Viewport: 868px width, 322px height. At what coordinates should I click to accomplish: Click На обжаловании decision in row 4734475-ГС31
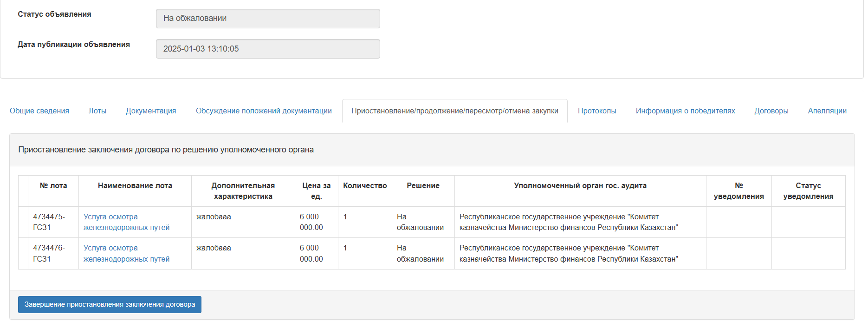coord(420,222)
